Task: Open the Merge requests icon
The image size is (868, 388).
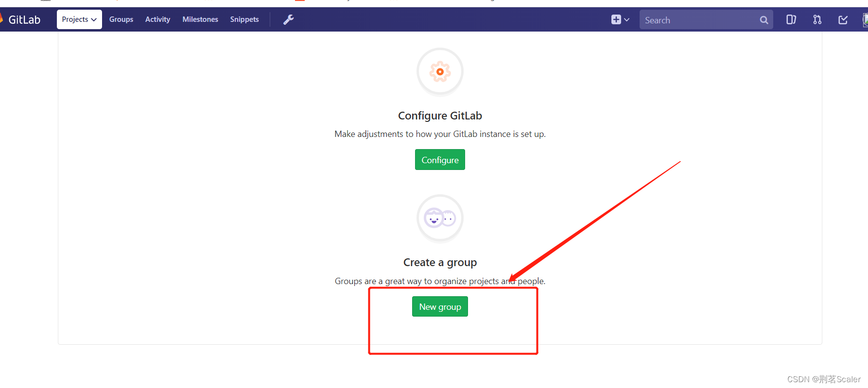Action: (817, 19)
